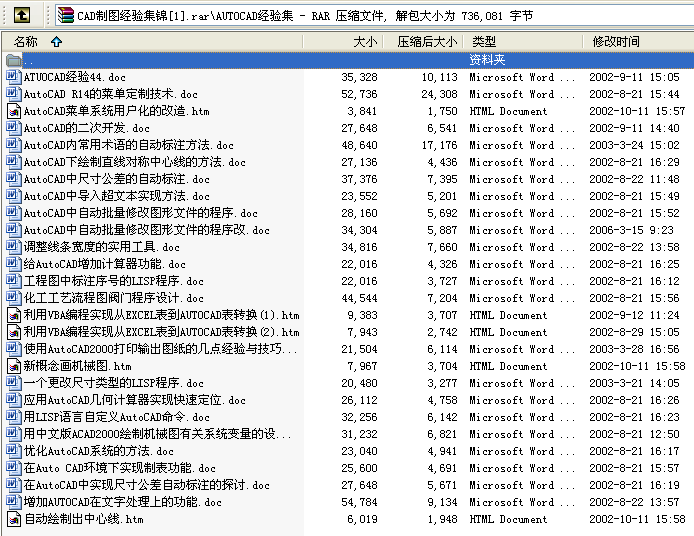Sort by the 类型 column header

(x=484, y=42)
